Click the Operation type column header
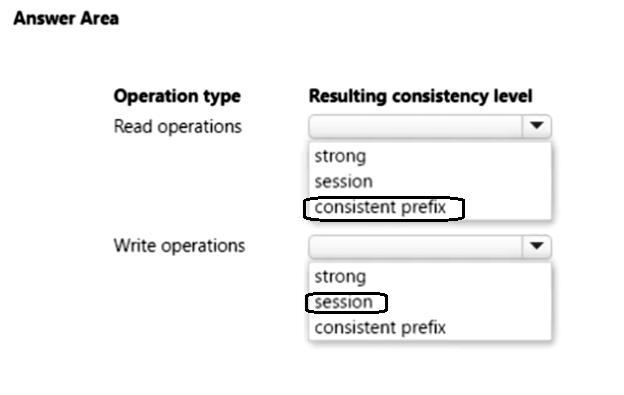 [177, 96]
